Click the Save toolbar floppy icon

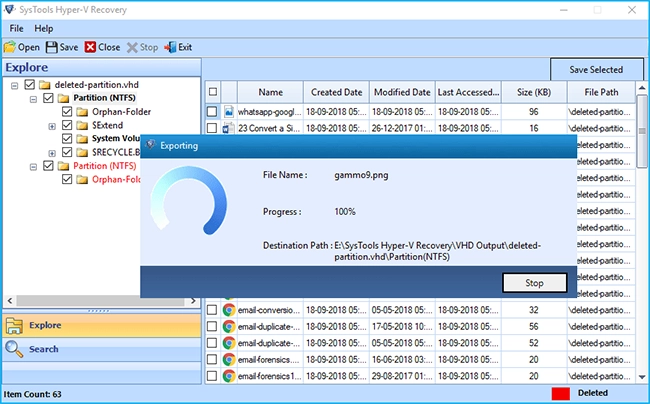point(52,47)
